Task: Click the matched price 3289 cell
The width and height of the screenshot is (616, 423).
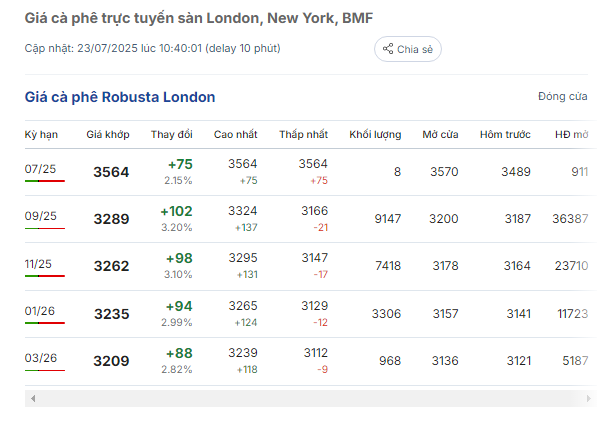Action: (111, 219)
